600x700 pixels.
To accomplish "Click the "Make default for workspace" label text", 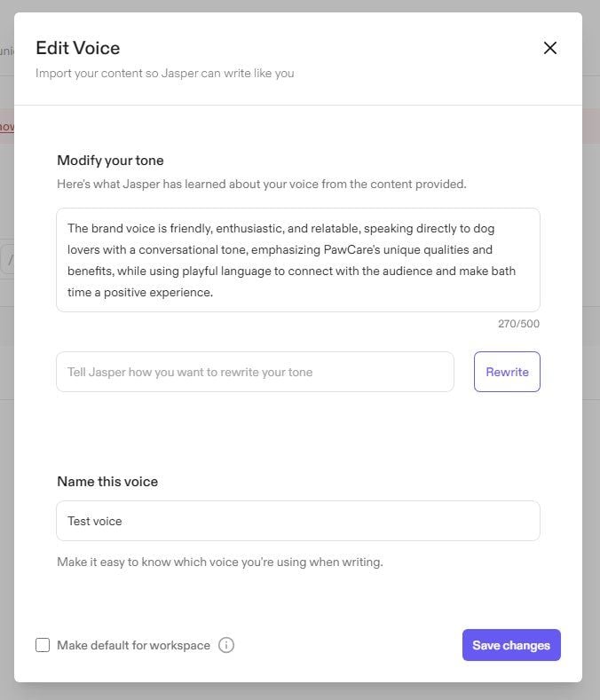I will click(134, 646).
